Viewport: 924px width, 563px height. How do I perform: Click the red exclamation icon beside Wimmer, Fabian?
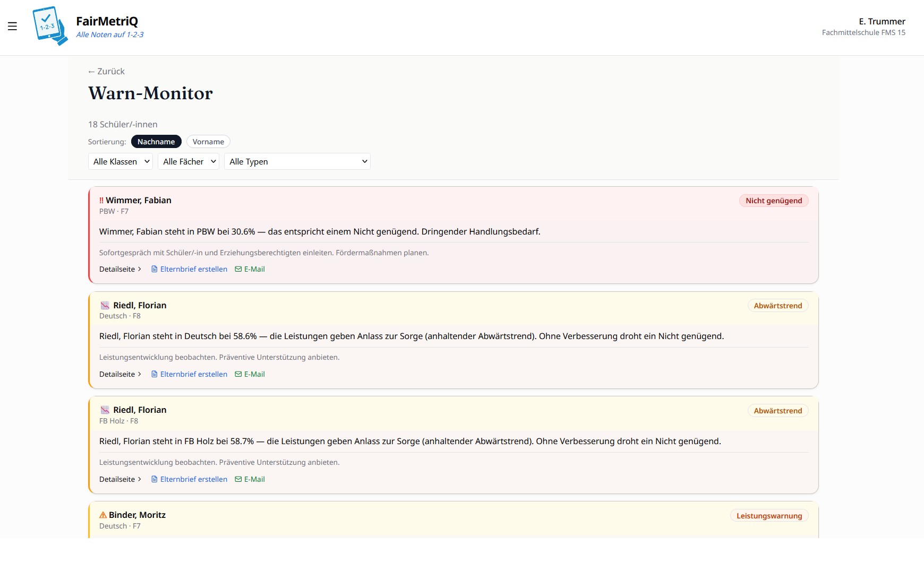[x=101, y=200]
